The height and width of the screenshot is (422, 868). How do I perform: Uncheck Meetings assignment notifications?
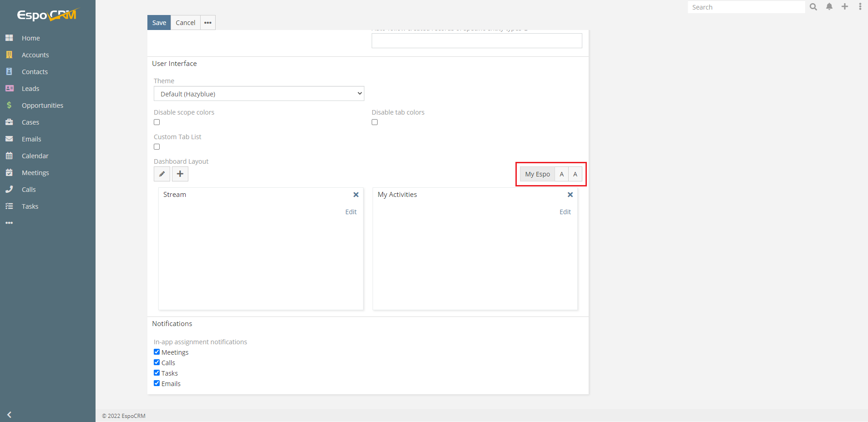[156, 352]
